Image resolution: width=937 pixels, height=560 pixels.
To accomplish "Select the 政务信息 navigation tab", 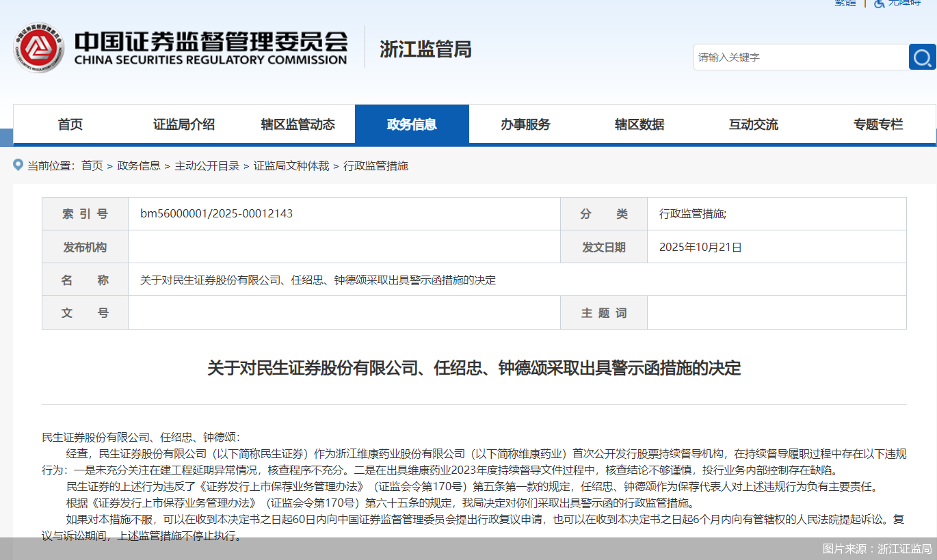I will [412, 124].
